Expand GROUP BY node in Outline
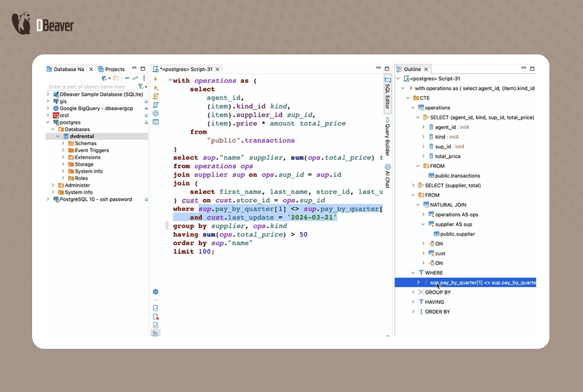The width and height of the screenshot is (583, 392). coord(413,292)
